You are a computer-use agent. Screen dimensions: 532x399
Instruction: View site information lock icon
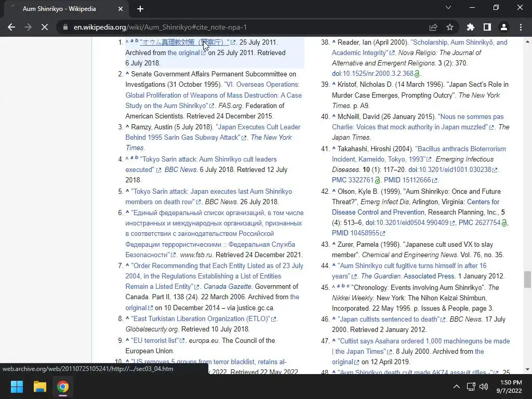pyautogui.click(x=65, y=27)
